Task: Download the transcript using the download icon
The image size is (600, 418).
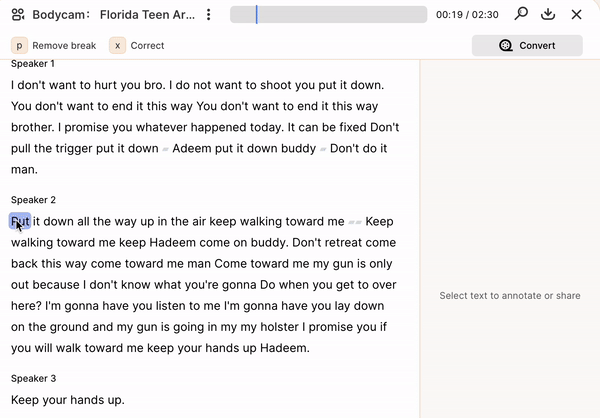Action: tap(548, 14)
